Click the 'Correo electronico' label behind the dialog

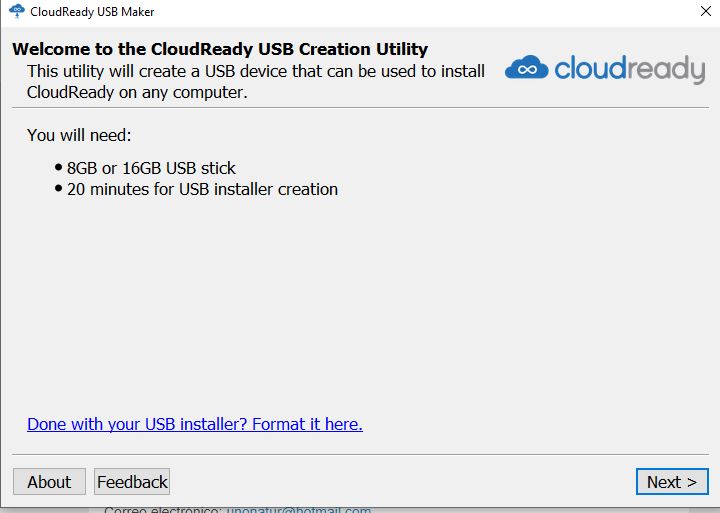coord(160,509)
